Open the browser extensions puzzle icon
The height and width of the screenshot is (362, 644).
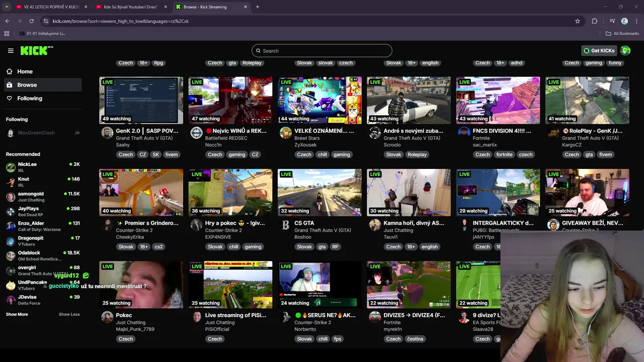coord(595,21)
